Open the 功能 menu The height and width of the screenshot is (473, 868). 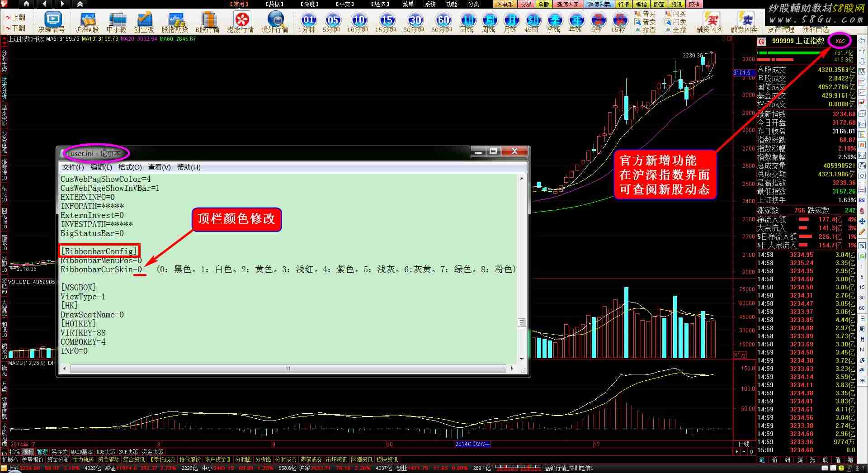pyautogui.click(x=452, y=4)
